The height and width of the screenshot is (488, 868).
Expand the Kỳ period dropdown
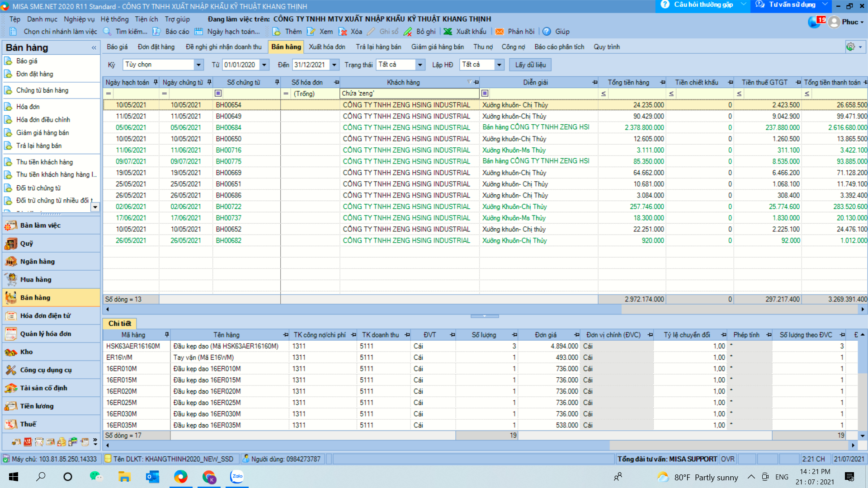point(198,65)
